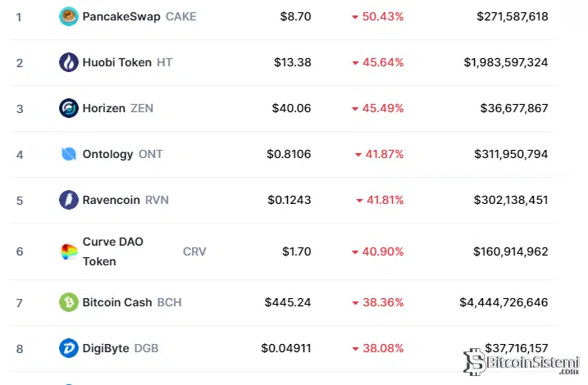Click the DigiByte blue logo icon
The image size is (588, 385).
tap(69, 348)
